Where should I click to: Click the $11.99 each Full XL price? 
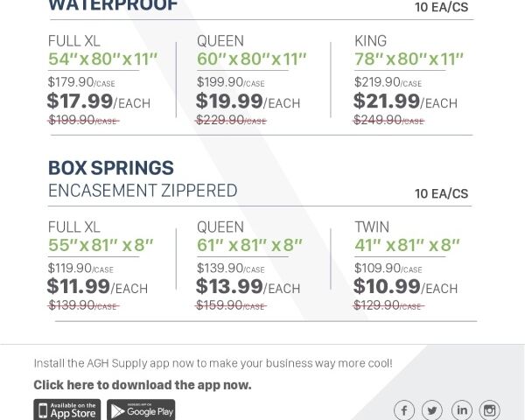(x=97, y=287)
